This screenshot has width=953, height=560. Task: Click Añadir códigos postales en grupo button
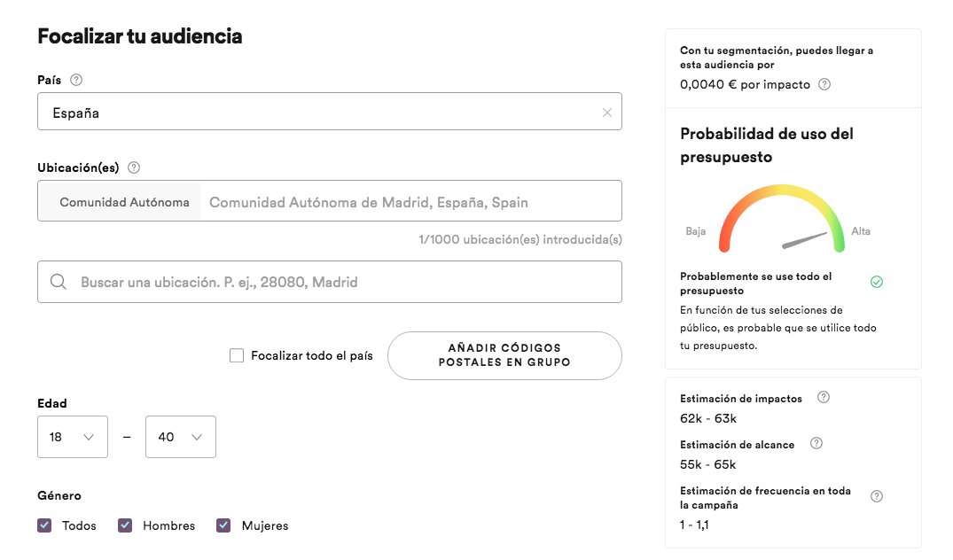tap(504, 355)
